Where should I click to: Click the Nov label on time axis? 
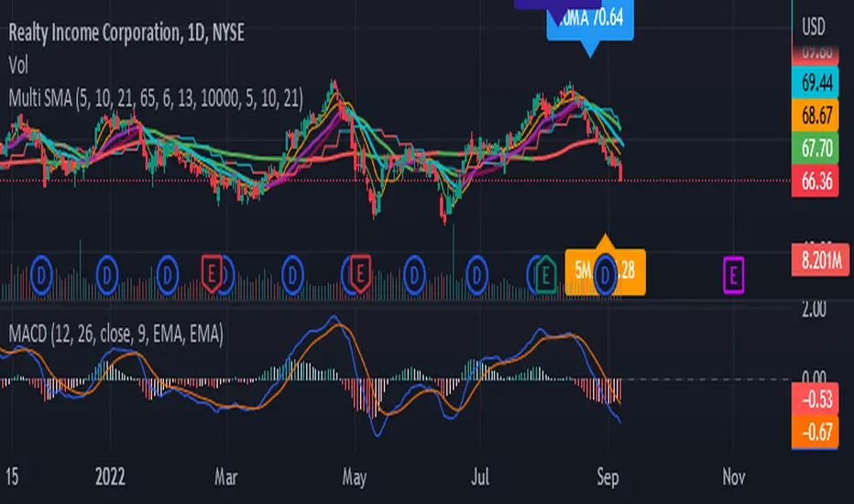pos(734,477)
